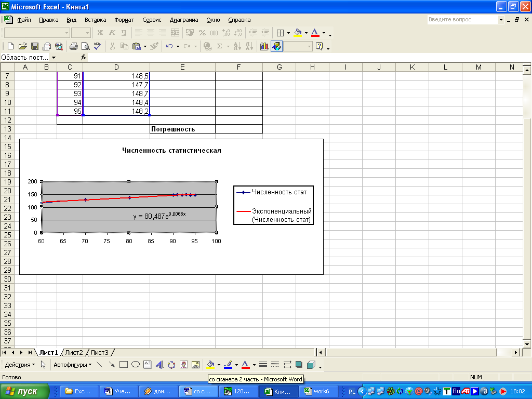Viewport: 532px width, 399px height.
Task: Switch to the Лист2 sheet tab
Action: [74, 353]
